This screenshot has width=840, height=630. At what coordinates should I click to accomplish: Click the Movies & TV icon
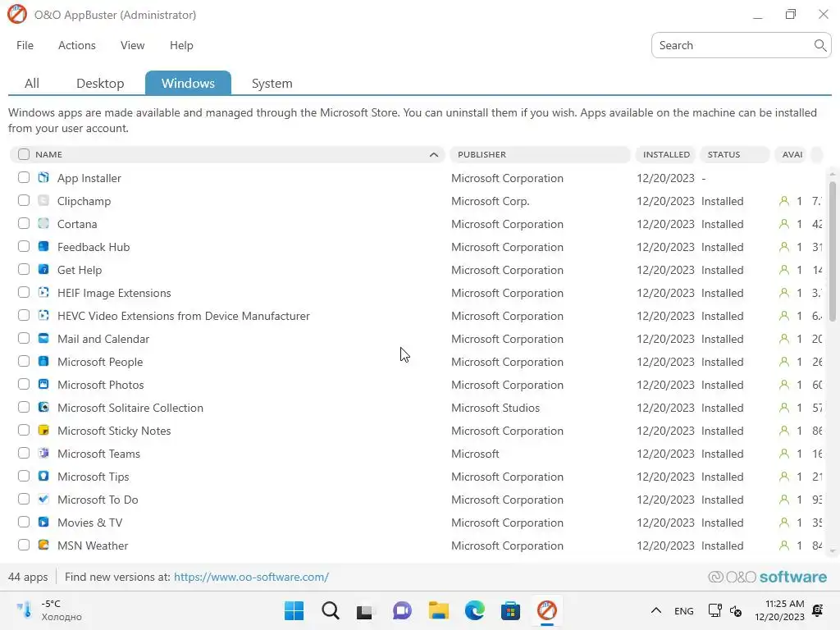pos(43,523)
